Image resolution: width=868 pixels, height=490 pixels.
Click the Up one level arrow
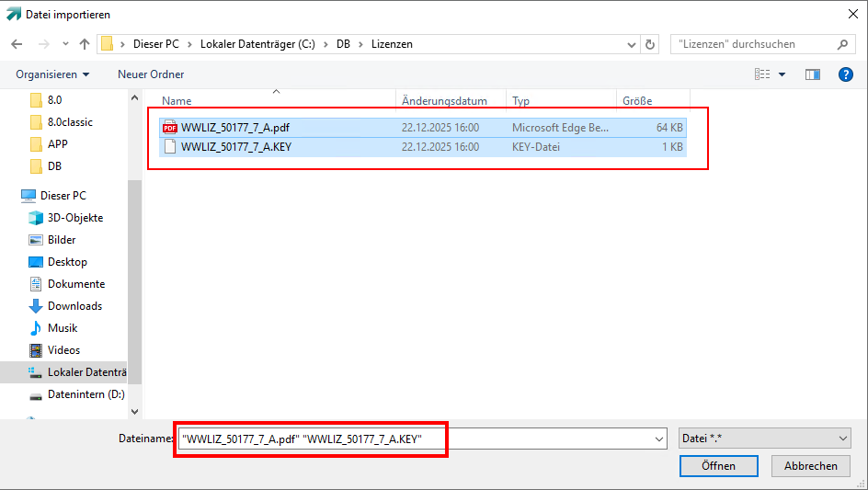85,44
